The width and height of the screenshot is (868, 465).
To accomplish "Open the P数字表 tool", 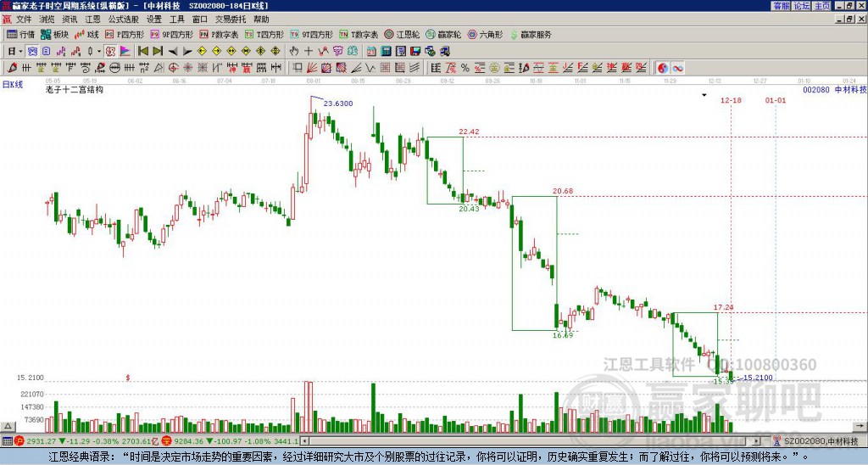I will point(220,34).
